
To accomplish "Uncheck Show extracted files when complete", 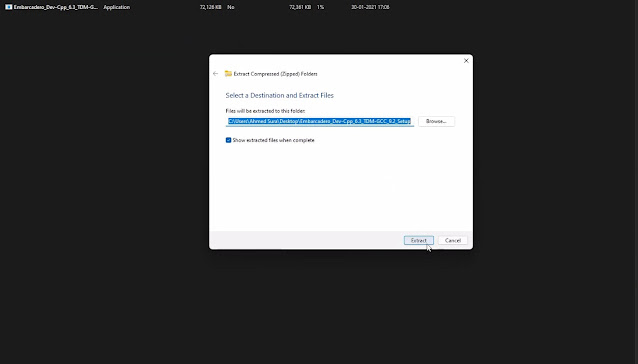I will tap(228, 140).
